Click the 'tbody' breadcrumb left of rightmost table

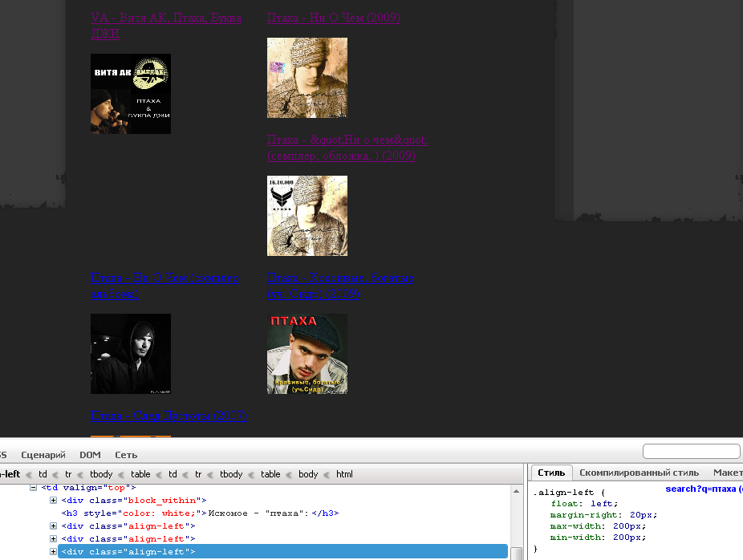[231, 474]
